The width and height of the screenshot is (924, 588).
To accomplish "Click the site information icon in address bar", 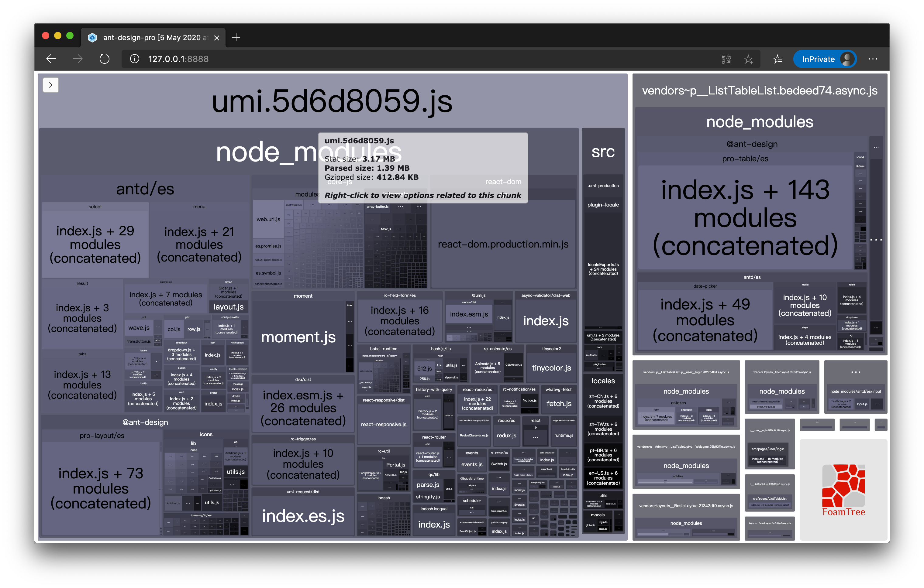I will click(x=134, y=59).
